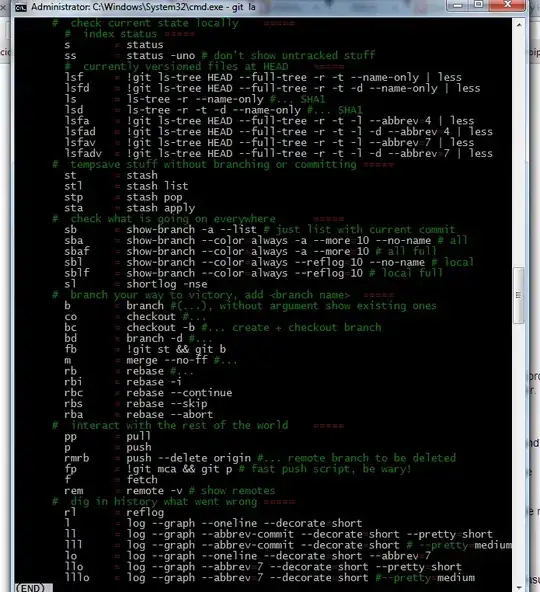Image resolution: width=540 pixels, height=592 pixels.
Task: Click the 'rebase --skip' command text
Action: click(167, 404)
